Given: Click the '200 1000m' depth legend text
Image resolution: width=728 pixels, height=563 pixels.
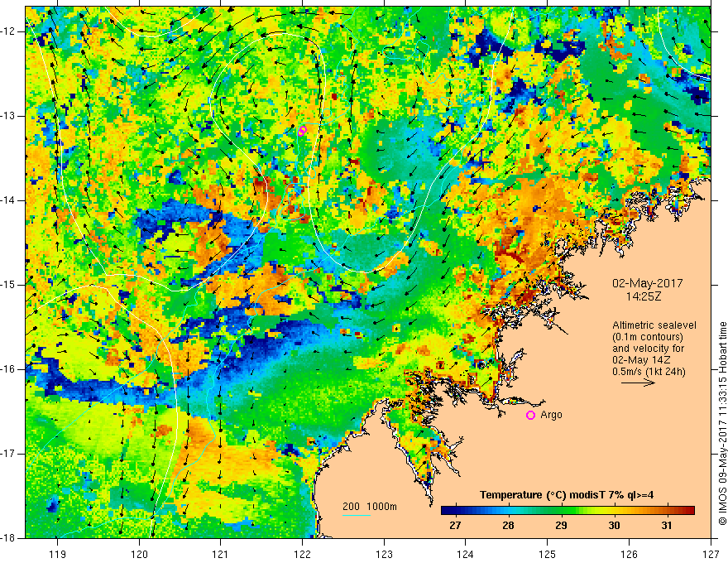Looking at the screenshot, I should [x=370, y=507].
